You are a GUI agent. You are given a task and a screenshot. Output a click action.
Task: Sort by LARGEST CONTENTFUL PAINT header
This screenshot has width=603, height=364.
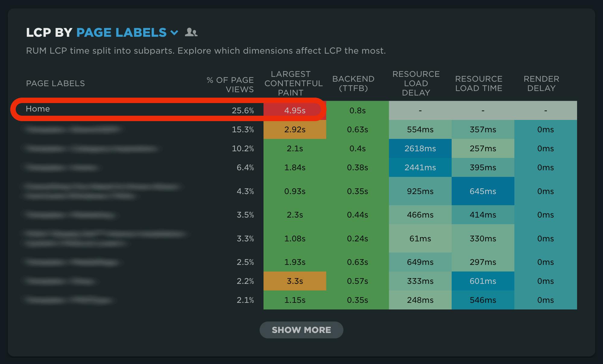point(293,83)
